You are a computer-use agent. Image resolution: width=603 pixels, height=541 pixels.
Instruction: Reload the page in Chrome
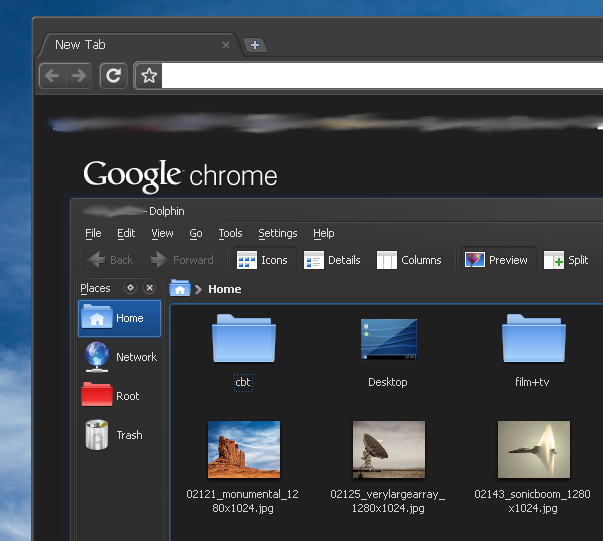pos(113,76)
